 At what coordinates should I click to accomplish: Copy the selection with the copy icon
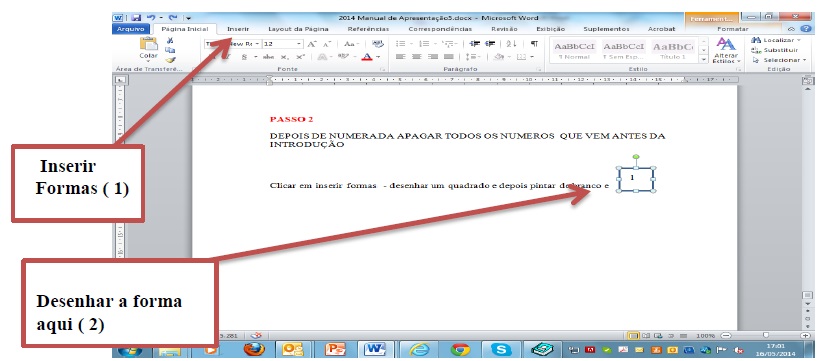point(170,50)
